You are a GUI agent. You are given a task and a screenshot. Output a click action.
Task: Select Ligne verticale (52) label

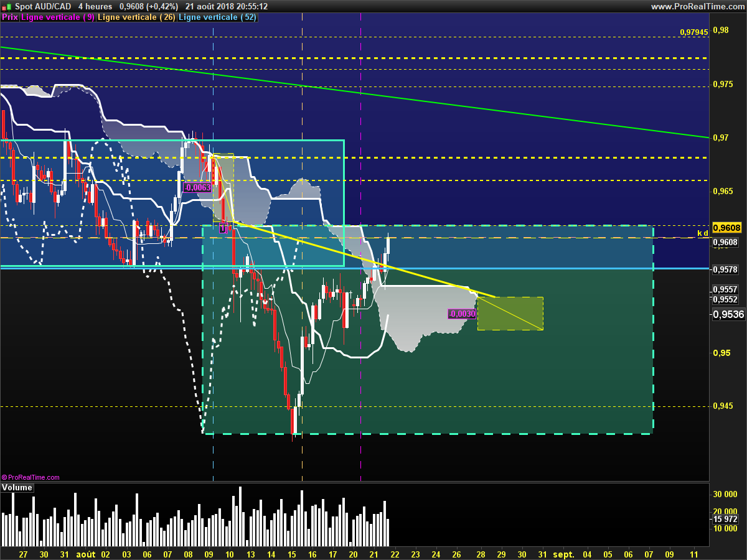(217, 17)
